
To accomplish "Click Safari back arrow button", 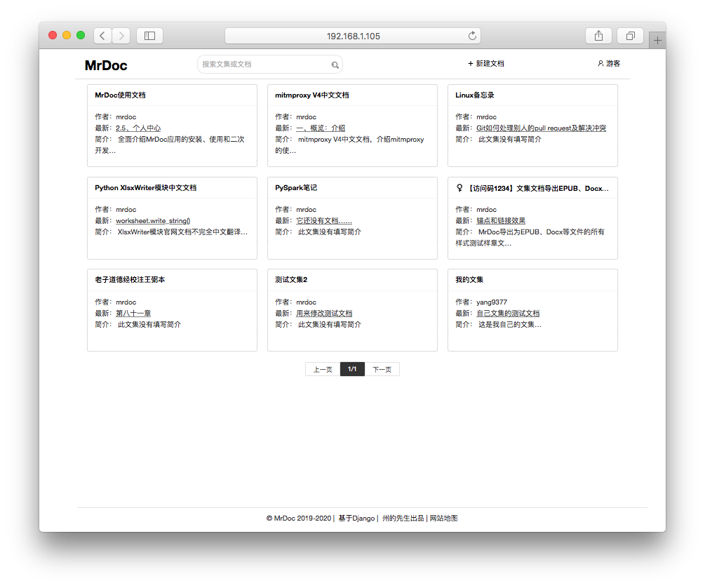I will point(102,36).
